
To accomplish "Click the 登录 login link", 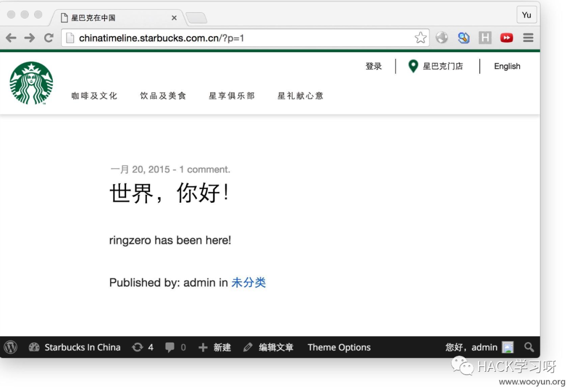I will pyautogui.click(x=374, y=66).
